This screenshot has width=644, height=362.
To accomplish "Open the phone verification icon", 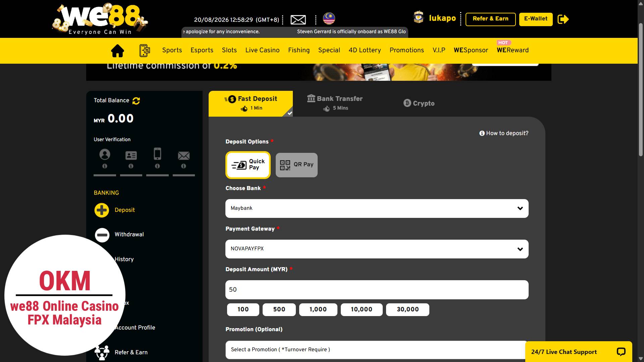I will (x=157, y=154).
